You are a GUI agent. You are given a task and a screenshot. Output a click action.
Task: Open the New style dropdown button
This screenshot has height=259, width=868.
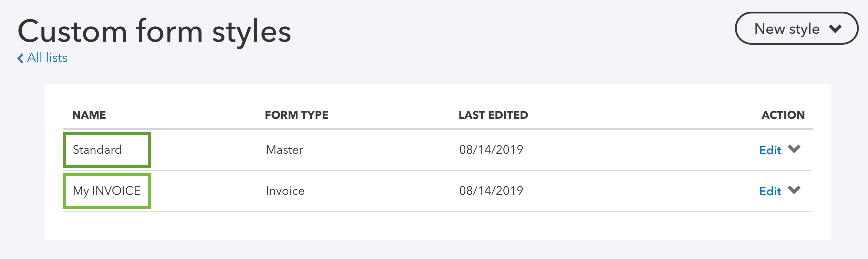pyautogui.click(x=796, y=28)
